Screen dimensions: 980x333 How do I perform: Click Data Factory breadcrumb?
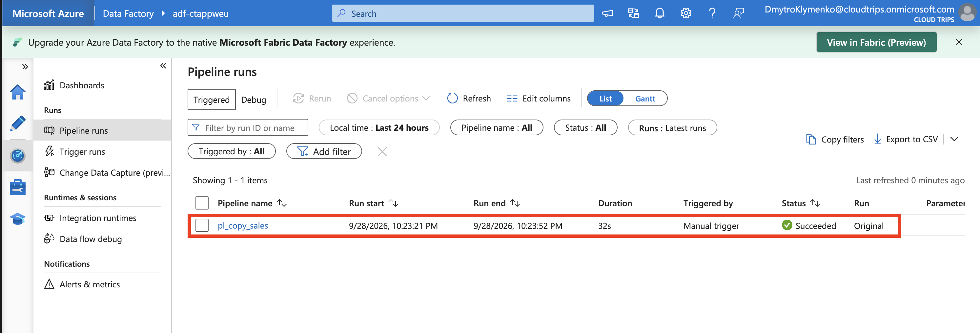tap(128, 13)
